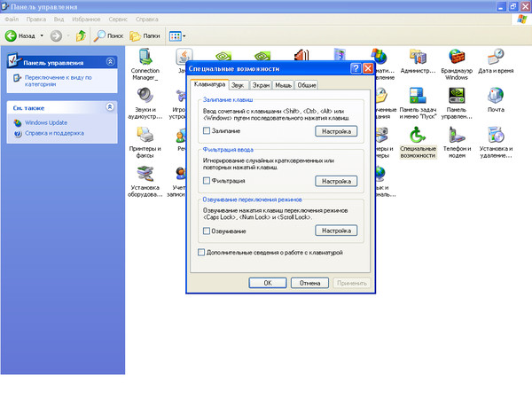Click the Папки folders toolbar button
Image resolution: width=532 pixels, height=399 pixels.
pos(145,35)
